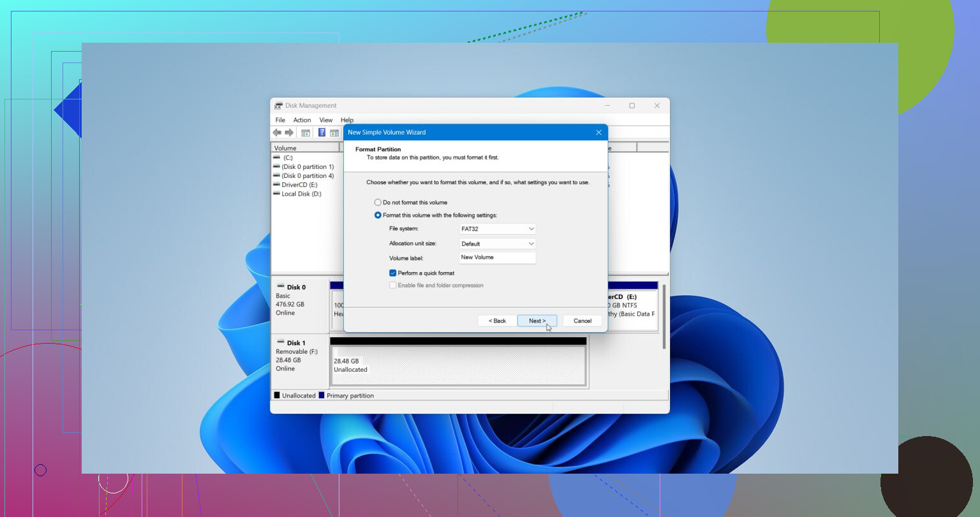Click the Show/Hide Console Tree toolbar icon
This screenshot has height=517, width=980.
tap(306, 133)
